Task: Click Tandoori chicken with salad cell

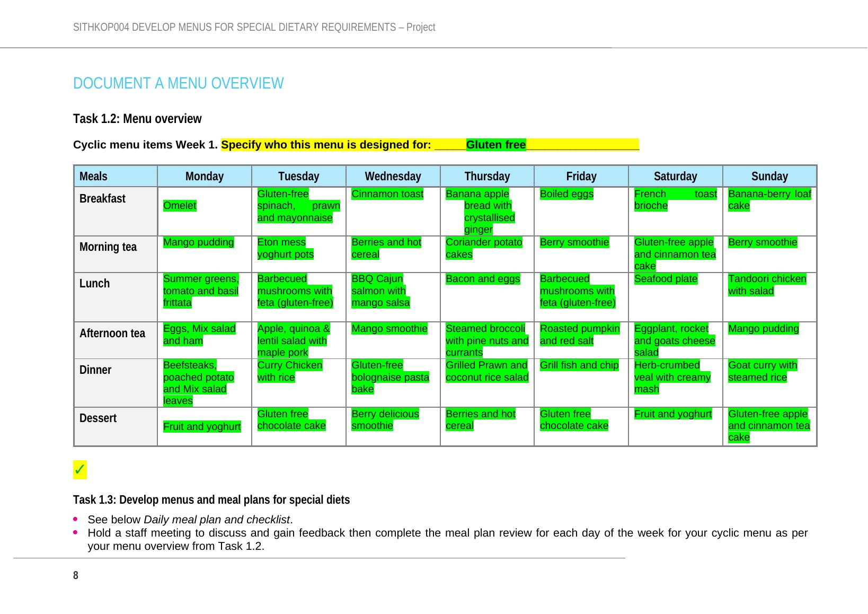Action: pos(767,285)
